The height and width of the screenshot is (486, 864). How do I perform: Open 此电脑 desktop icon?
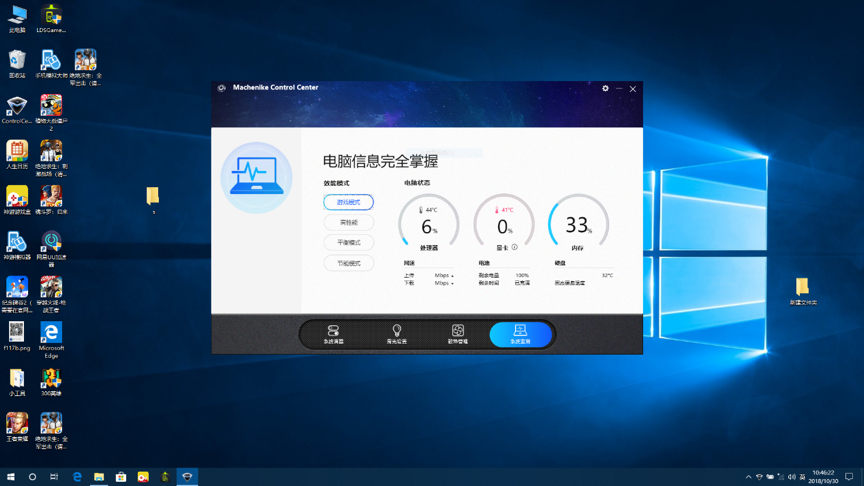(x=17, y=19)
